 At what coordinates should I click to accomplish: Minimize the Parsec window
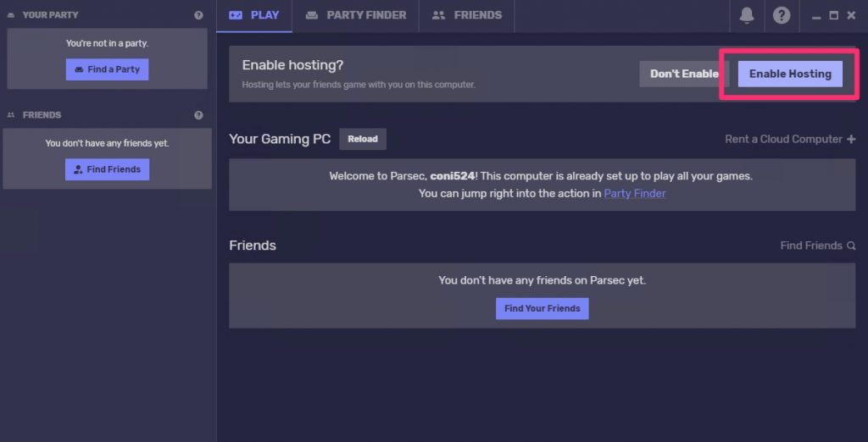816,16
